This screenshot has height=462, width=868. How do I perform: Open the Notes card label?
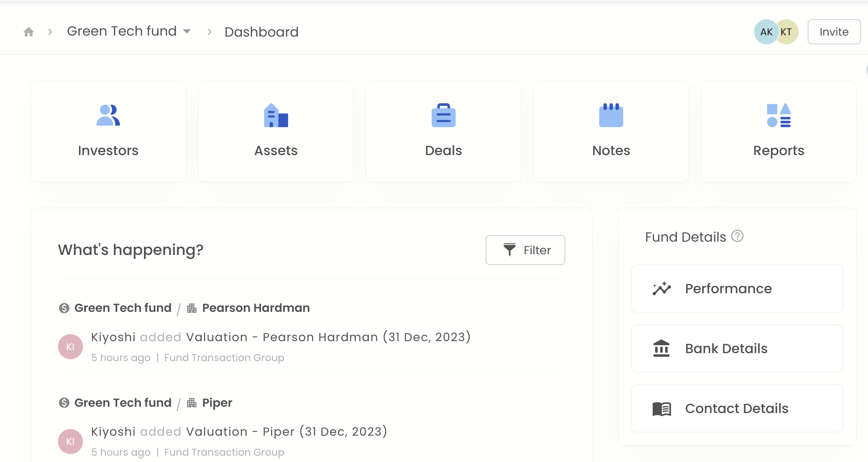pyautogui.click(x=611, y=150)
